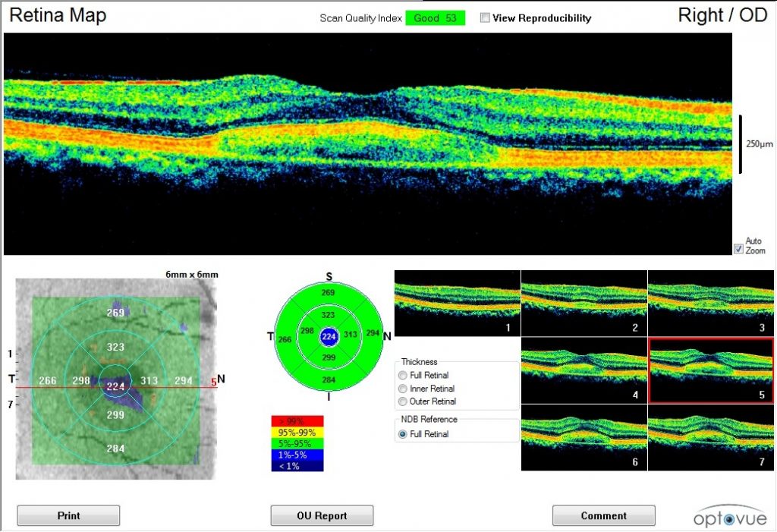Screen dimensions: 777x532
Task: Select the Full Retinal thickness option
Action: click(x=403, y=375)
